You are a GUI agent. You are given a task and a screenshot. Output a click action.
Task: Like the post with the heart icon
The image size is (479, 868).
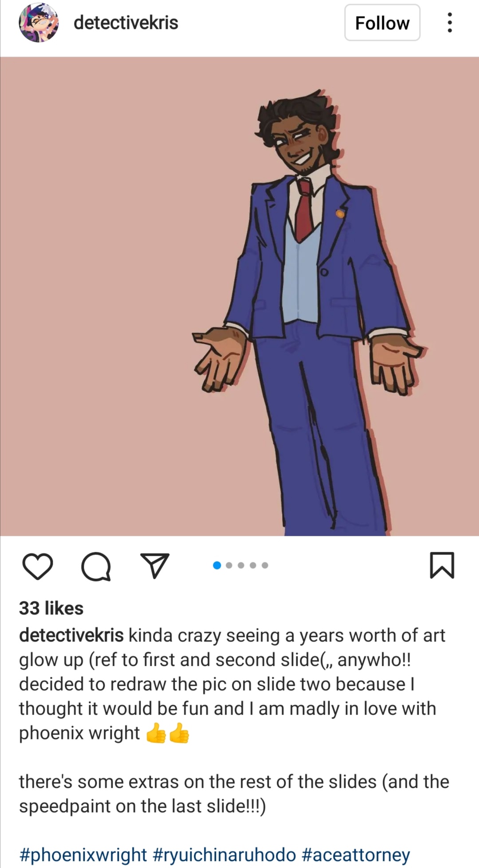coord(38,566)
